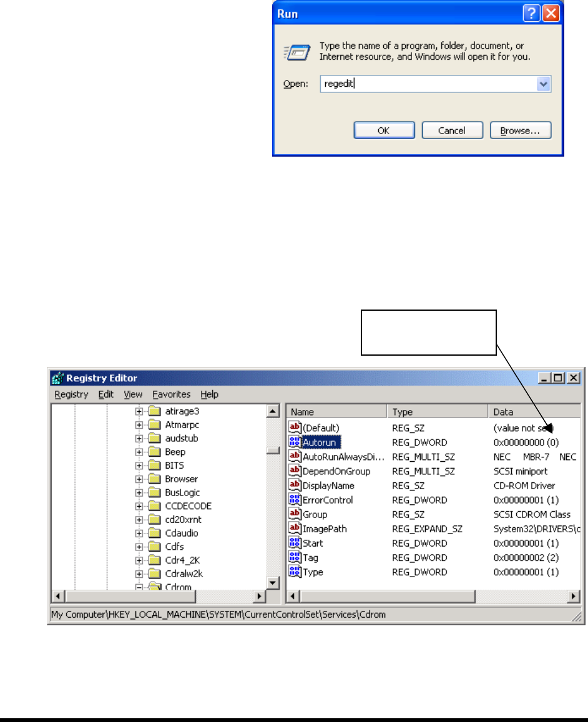Open the Favorites menu
Screen dimensions: 588x722
[171, 394]
